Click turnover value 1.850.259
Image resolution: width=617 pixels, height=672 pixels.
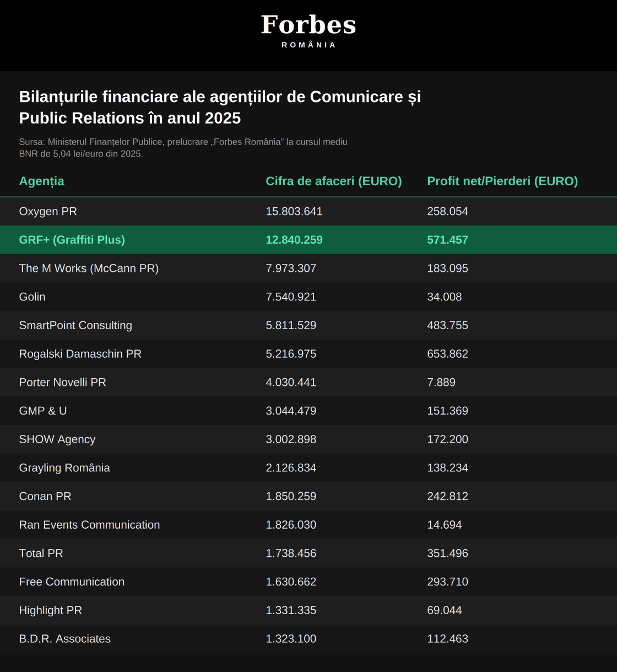coord(291,496)
